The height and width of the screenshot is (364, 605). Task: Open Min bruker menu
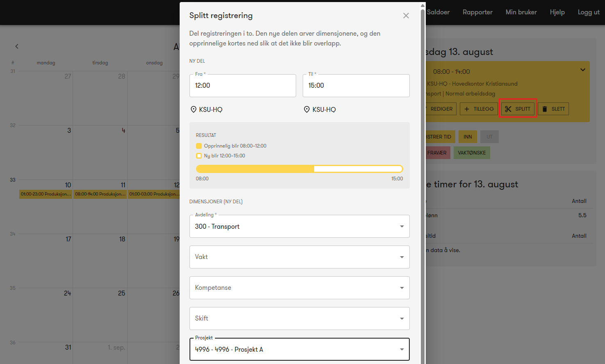(x=521, y=12)
